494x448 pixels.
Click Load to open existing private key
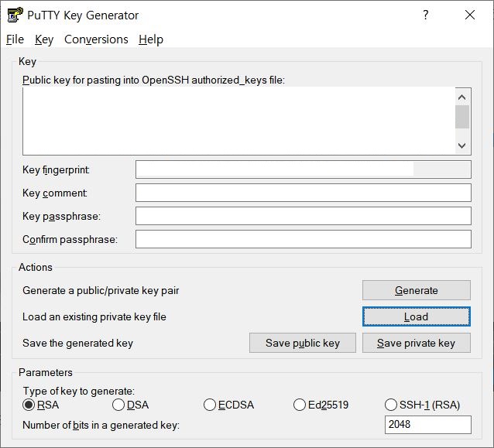[x=416, y=316]
